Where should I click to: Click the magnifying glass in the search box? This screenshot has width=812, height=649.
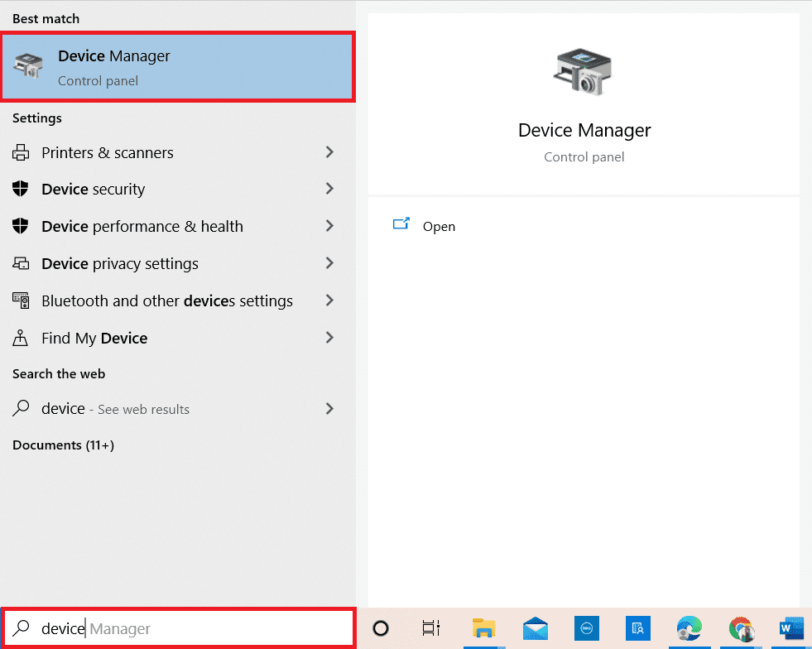pos(20,628)
